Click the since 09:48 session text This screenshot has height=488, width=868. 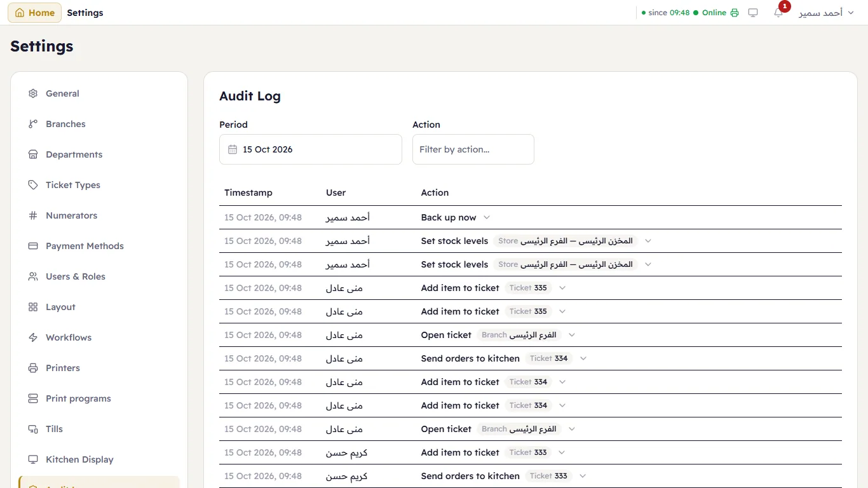tap(669, 13)
